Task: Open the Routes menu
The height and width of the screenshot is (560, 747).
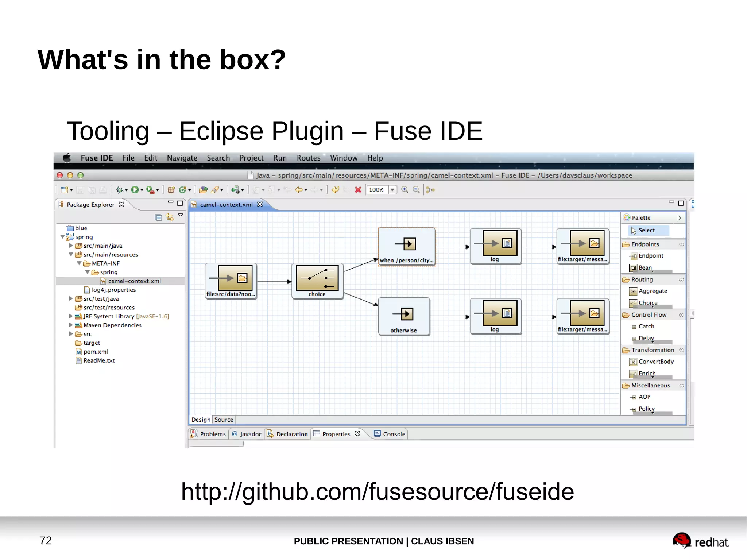Action: (308, 158)
